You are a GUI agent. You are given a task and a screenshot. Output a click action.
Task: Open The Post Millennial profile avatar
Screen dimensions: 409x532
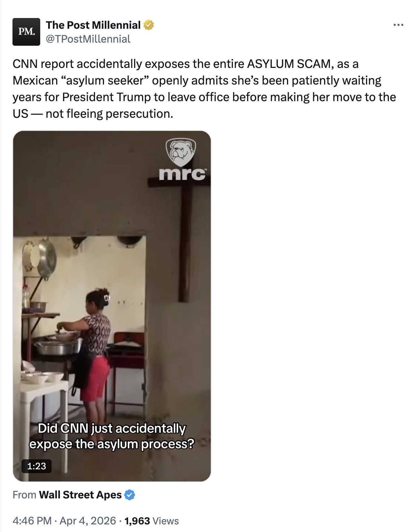[x=26, y=32]
